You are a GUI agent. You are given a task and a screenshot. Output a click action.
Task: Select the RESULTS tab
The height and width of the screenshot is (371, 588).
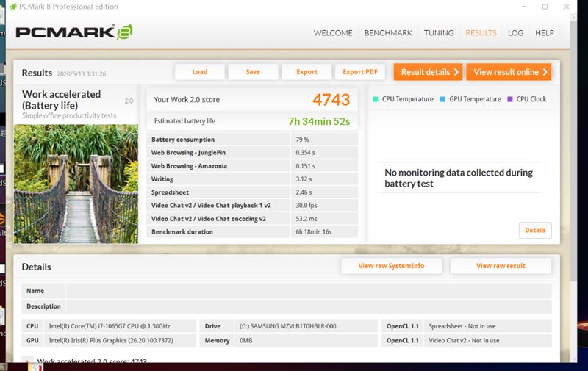481,33
